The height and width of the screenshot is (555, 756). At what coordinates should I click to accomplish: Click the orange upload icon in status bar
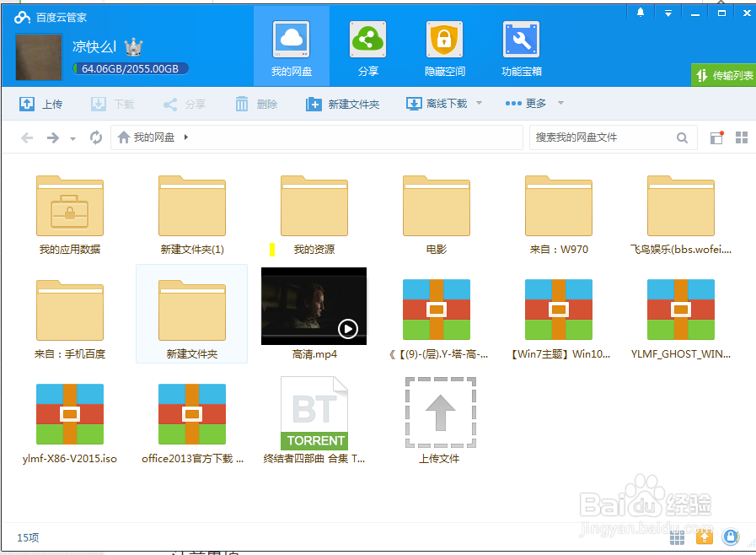pos(705,536)
